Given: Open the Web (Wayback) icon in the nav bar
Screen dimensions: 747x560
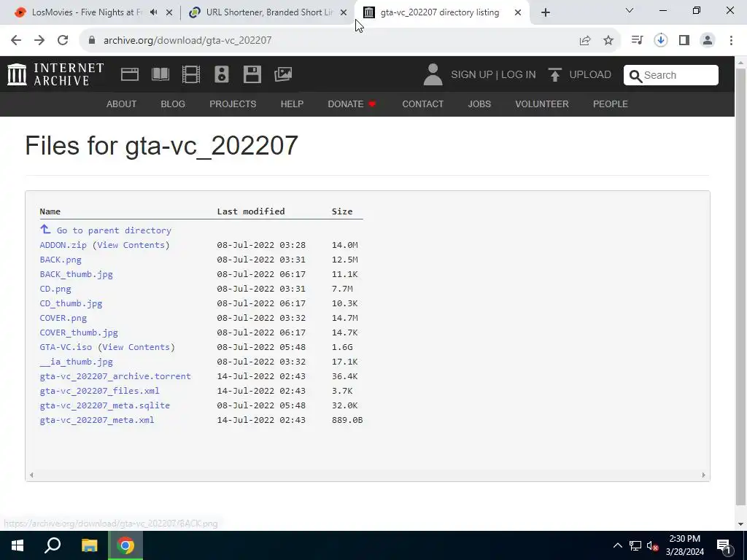Looking at the screenshot, I should 130,74.
